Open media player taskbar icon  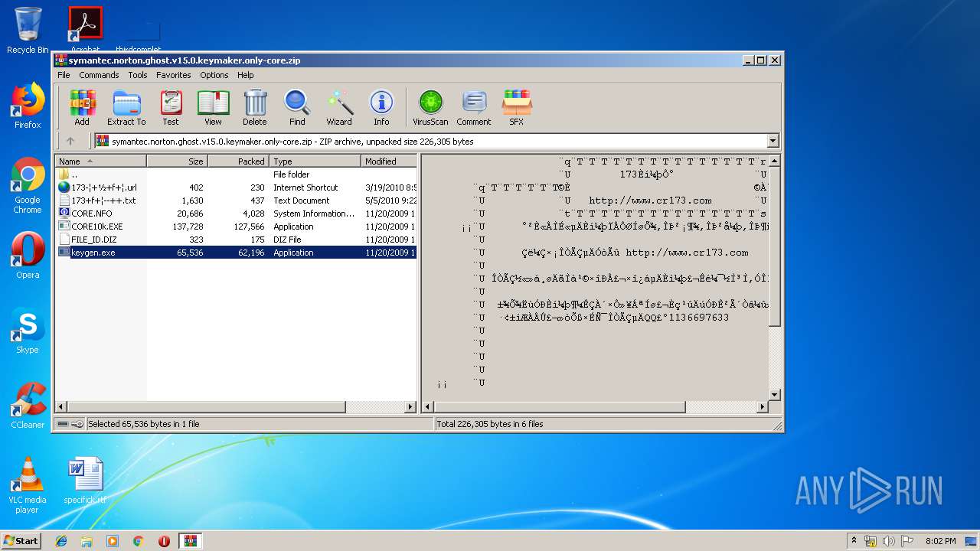pos(113,541)
